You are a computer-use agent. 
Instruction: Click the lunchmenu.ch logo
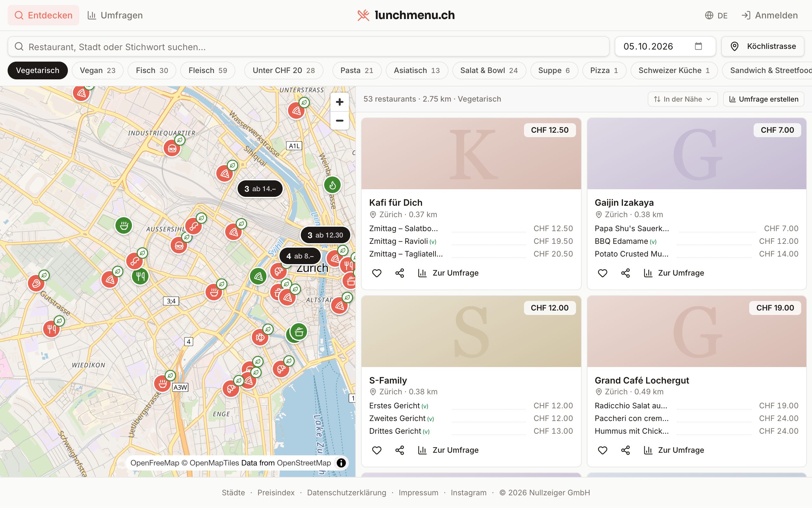coord(406,16)
